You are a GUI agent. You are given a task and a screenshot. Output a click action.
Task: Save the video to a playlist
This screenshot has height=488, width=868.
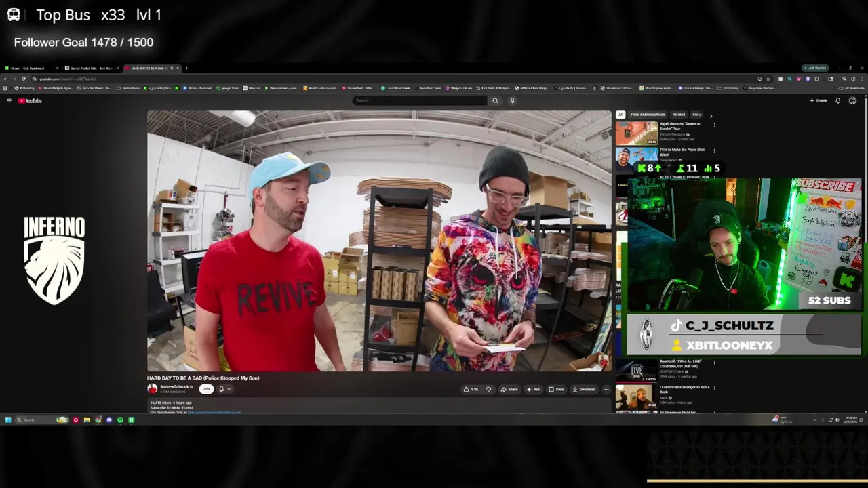coord(556,389)
